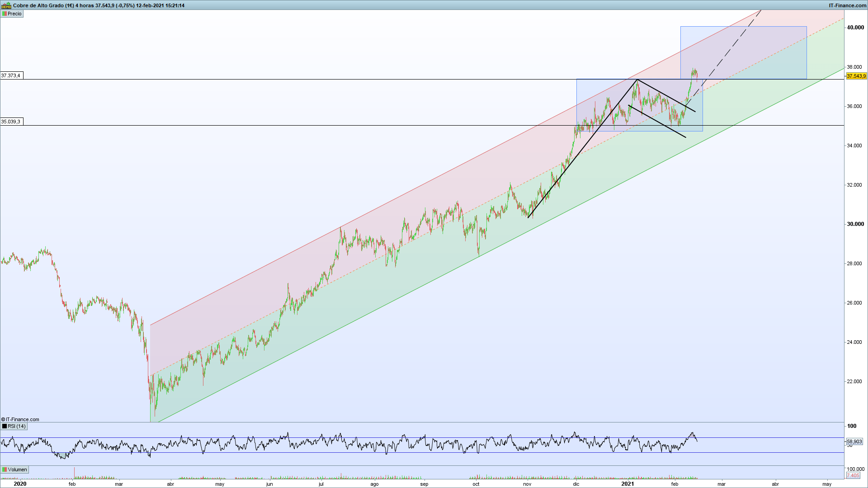Click the ago month label on time axis

coord(374,484)
